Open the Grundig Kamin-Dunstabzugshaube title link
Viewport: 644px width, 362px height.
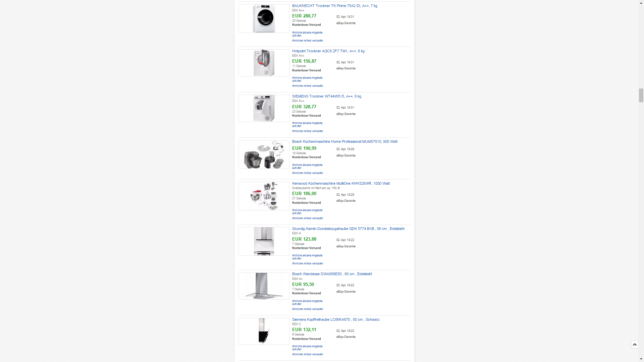coord(348,229)
